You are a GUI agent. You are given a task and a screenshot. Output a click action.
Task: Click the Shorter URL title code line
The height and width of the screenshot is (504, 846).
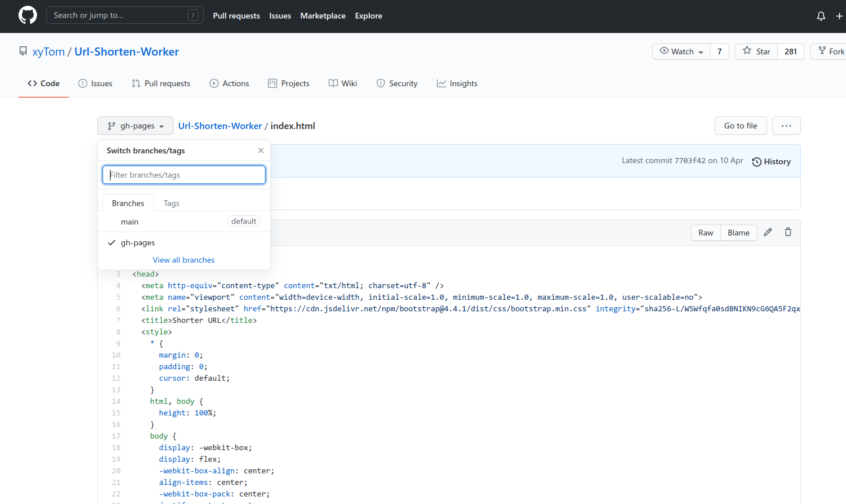(x=199, y=320)
